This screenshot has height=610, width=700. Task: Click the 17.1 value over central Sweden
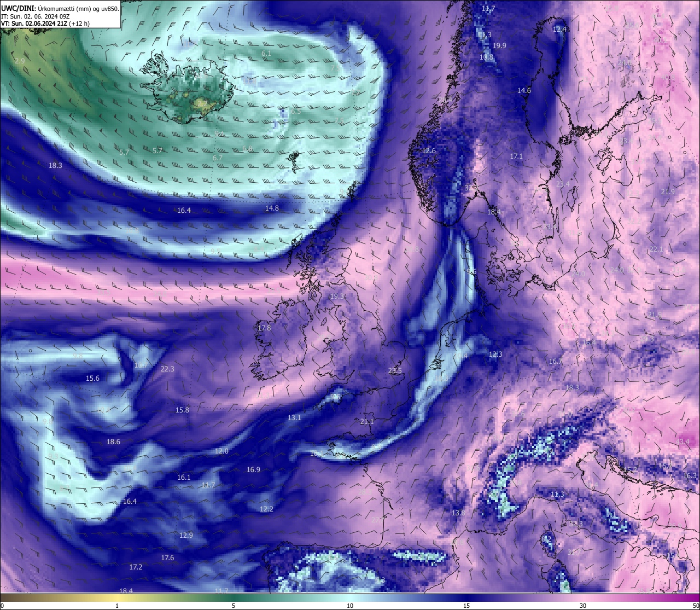(x=516, y=156)
